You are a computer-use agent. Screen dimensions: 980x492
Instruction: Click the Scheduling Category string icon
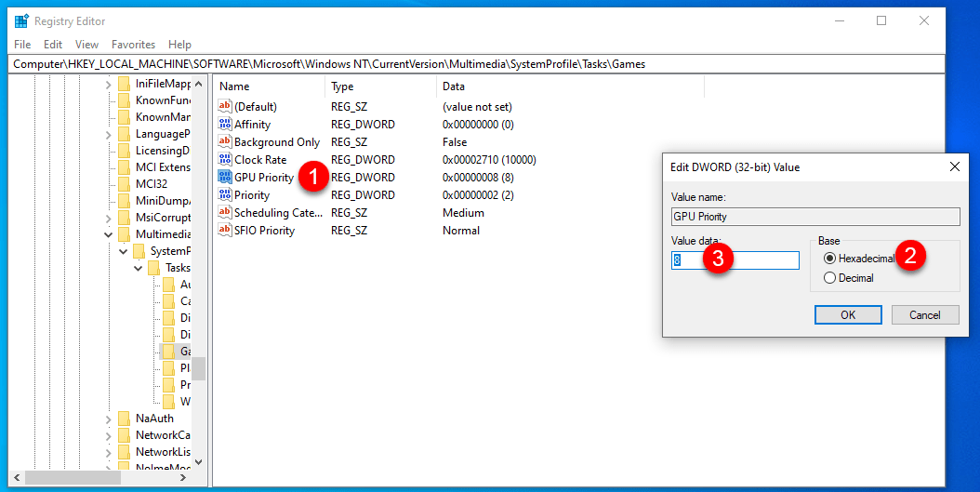(224, 213)
